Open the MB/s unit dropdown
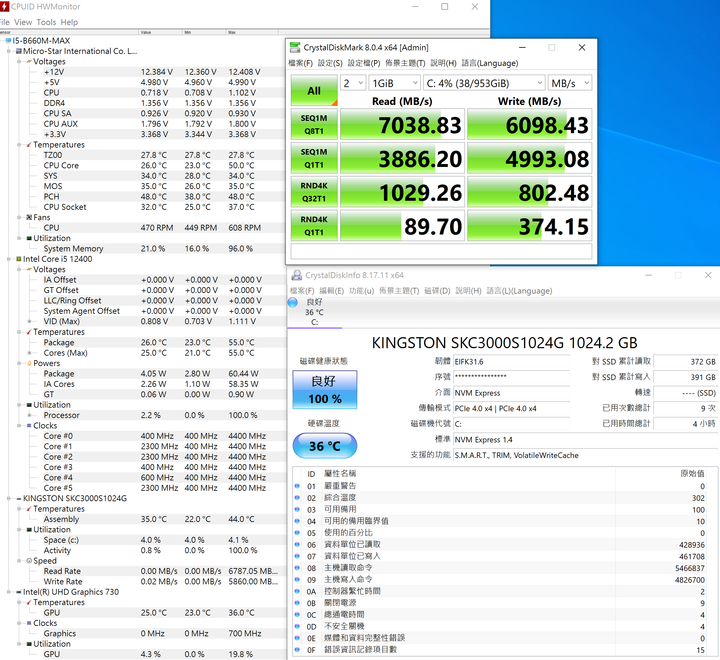 coord(569,83)
